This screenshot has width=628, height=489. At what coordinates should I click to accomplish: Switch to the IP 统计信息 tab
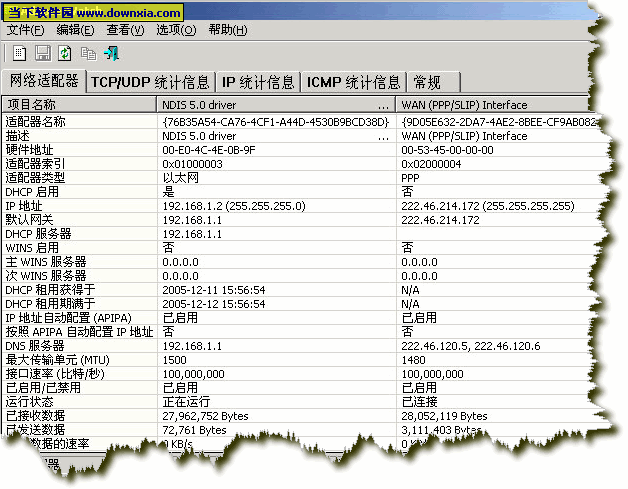click(x=258, y=82)
